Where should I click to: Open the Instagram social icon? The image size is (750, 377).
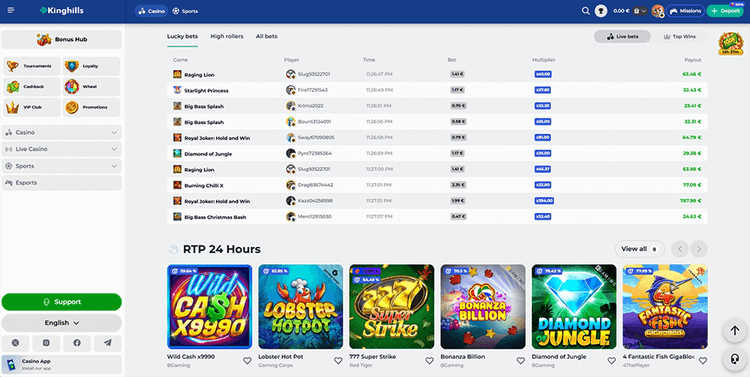(46, 343)
